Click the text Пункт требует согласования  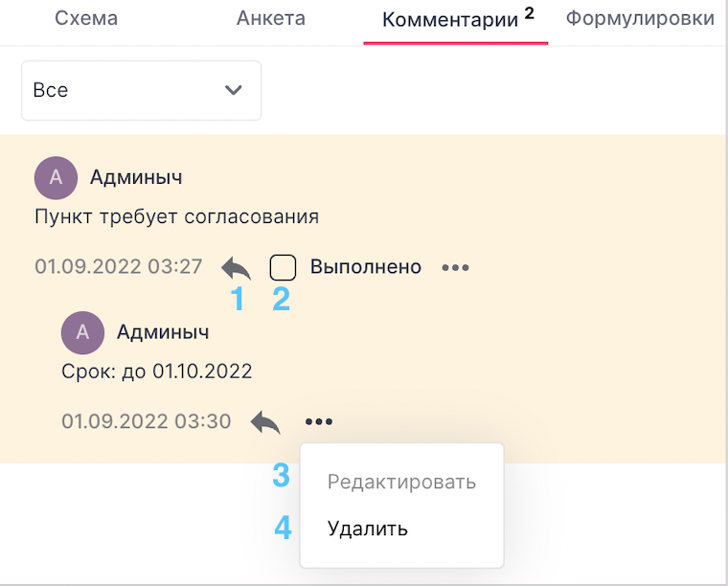pos(177,217)
